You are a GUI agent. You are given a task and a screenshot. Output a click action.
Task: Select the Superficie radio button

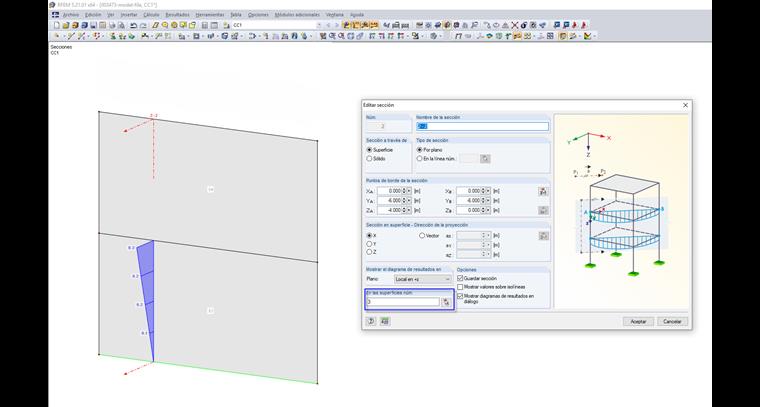pyautogui.click(x=369, y=150)
